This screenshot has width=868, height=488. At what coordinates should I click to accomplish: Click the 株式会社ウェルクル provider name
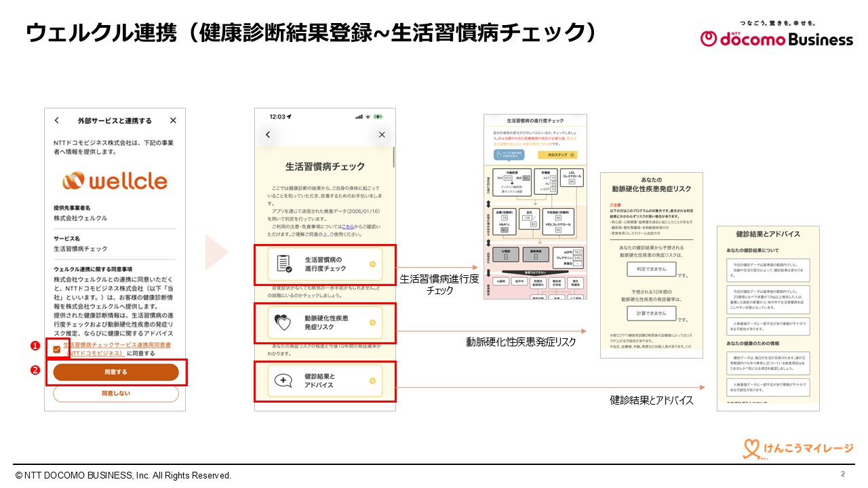coord(81,218)
